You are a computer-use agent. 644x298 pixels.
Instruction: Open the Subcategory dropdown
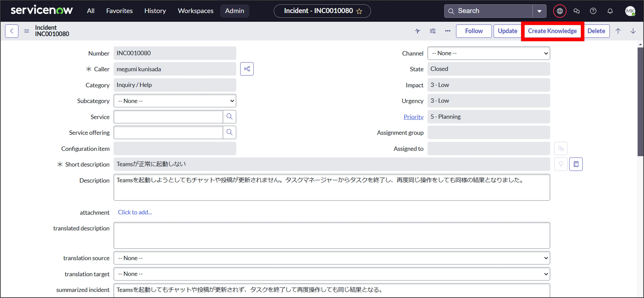pyautogui.click(x=175, y=101)
